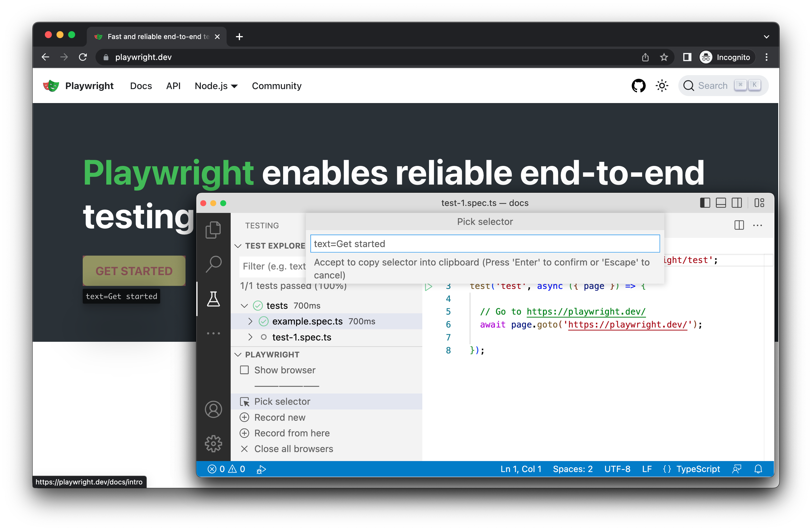Toggle the secondary sidebar visibility icon
The image size is (812, 531).
[x=737, y=203]
